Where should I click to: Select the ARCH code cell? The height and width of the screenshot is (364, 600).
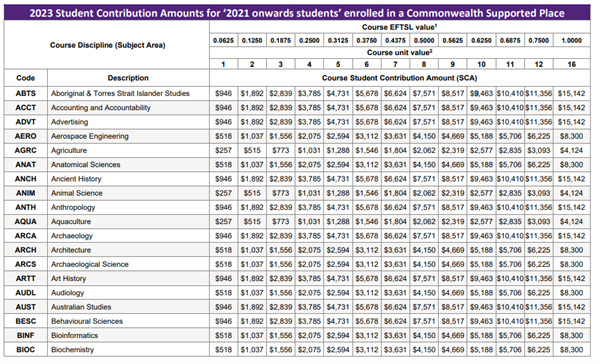click(26, 250)
